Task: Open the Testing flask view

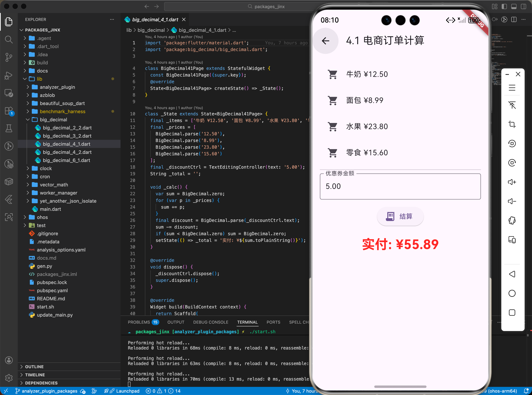Action: tap(9, 128)
